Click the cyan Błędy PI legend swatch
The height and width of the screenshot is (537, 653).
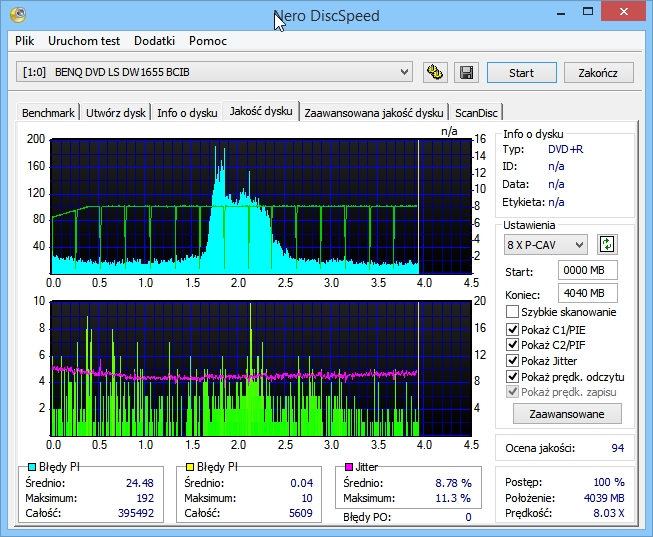tap(32, 467)
